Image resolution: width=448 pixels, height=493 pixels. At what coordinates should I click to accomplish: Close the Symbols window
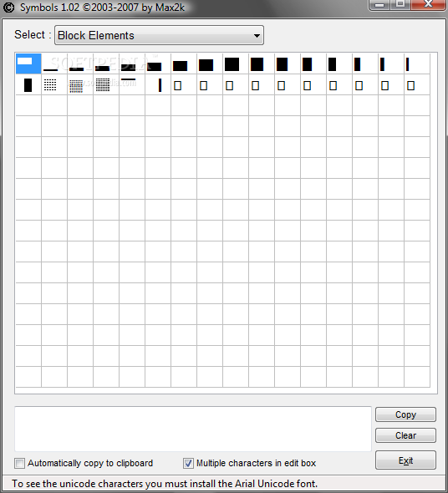[x=428, y=4]
